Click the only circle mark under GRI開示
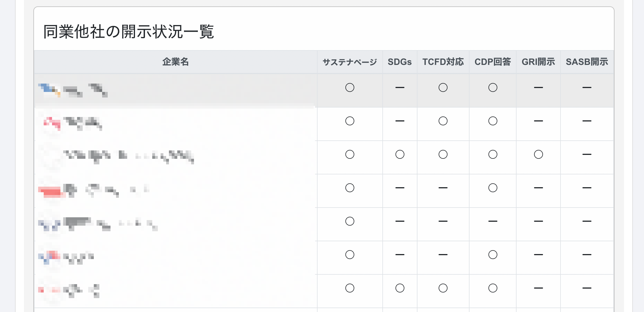The image size is (644, 312). point(538,154)
